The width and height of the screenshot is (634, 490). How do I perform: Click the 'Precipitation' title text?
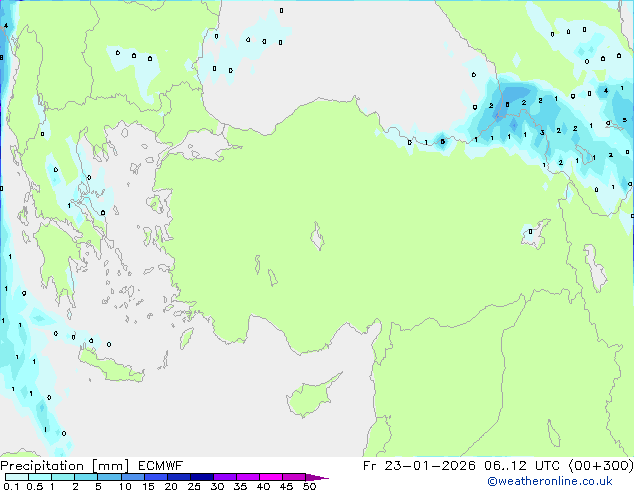[42, 466]
